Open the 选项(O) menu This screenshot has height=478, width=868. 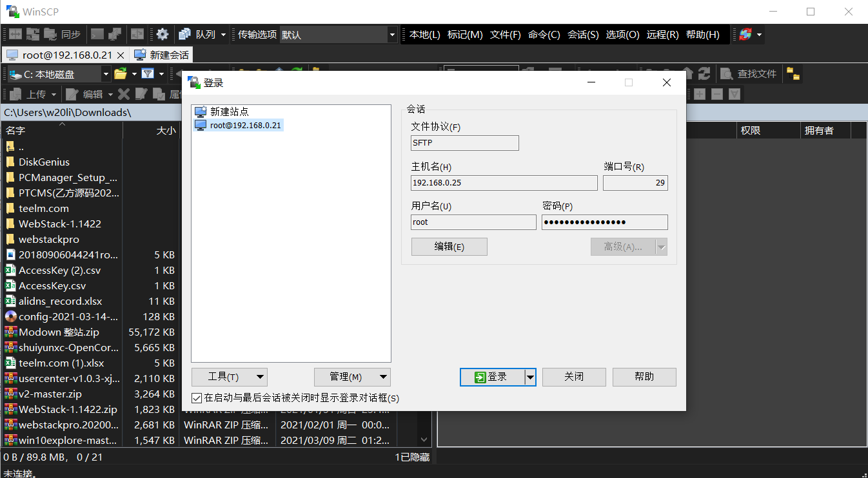pyautogui.click(x=622, y=34)
